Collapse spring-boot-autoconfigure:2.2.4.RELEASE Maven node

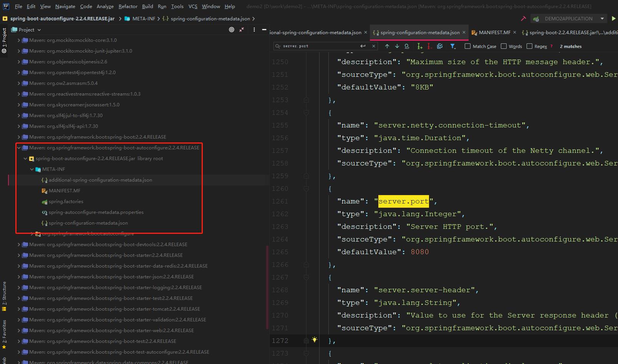(19, 147)
